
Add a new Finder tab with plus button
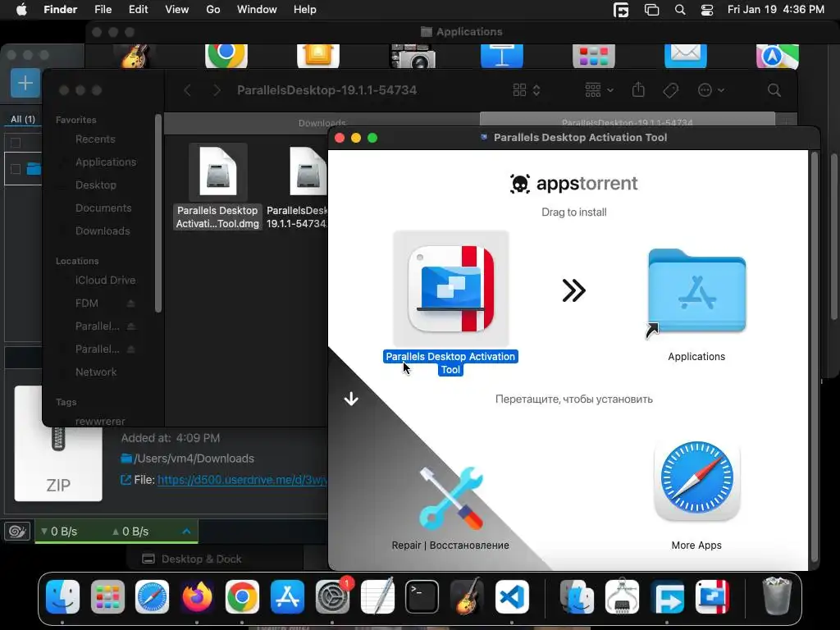[x=787, y=121]
